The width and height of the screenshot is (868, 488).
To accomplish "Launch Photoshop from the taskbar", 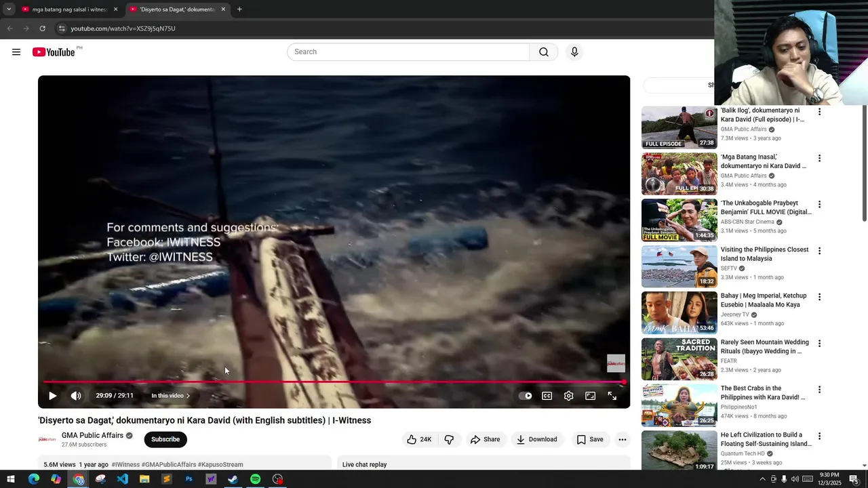I will (189, 479).
